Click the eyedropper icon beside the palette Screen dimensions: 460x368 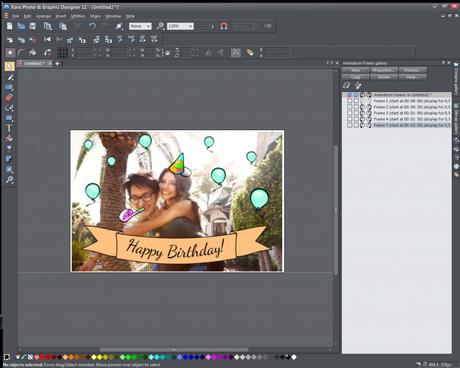click(x=24, y=357)
